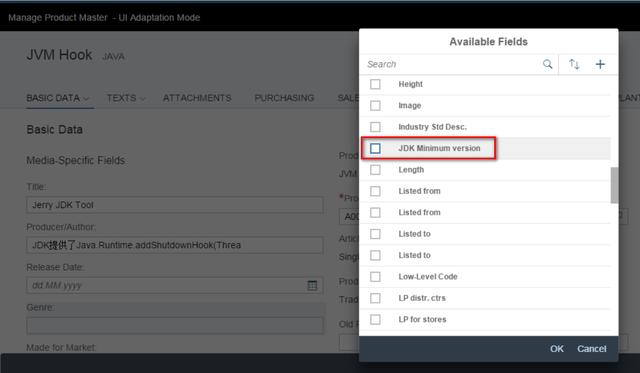Switch to the PURCHASING tab
This screenshot has height=373, width=640.
(x=284, y=98)
